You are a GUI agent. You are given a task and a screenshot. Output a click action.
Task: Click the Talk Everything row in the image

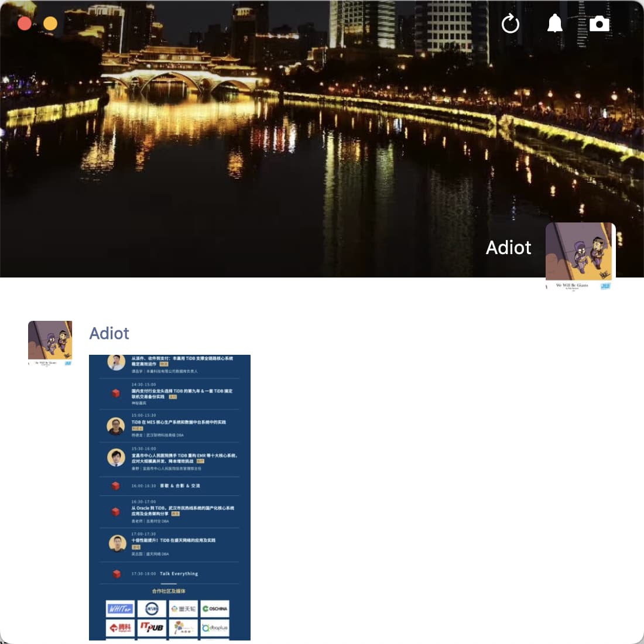(x=179, y=574)
